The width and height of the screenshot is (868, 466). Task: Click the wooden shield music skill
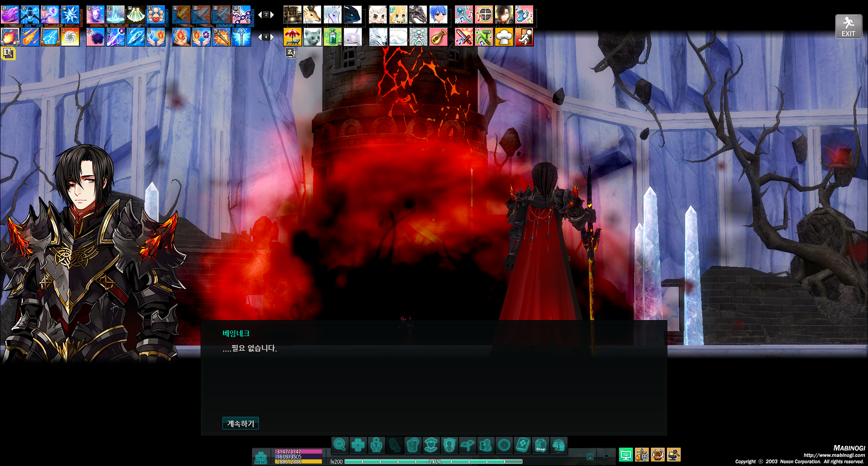484,15
